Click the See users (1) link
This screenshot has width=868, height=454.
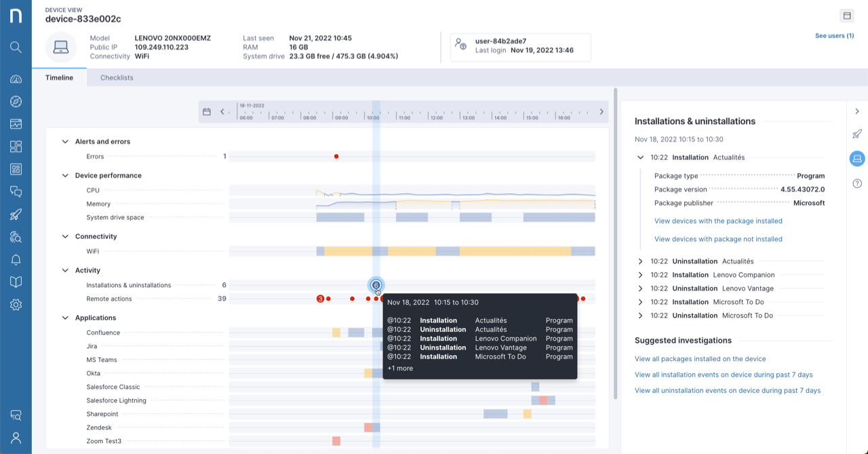point(834,36)
